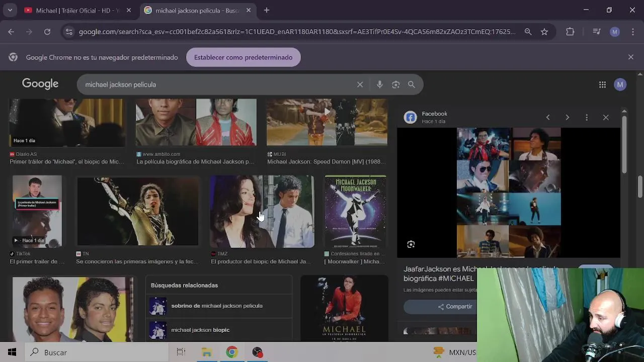Click the page vertical scrollbar
Screen dimensions: 644x362
coord(640,187)
